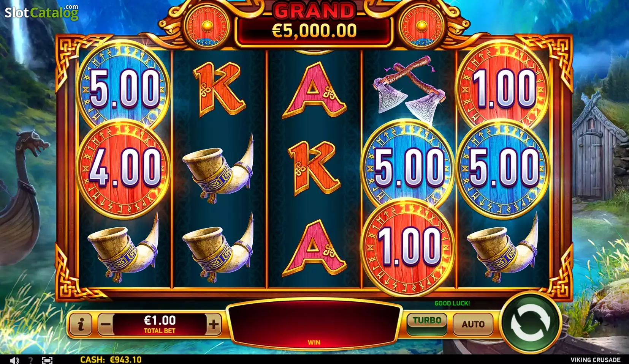The image size is (629, 364).
Task: Click the left red shield ornament beside GRAND
Action: point(207,27)
